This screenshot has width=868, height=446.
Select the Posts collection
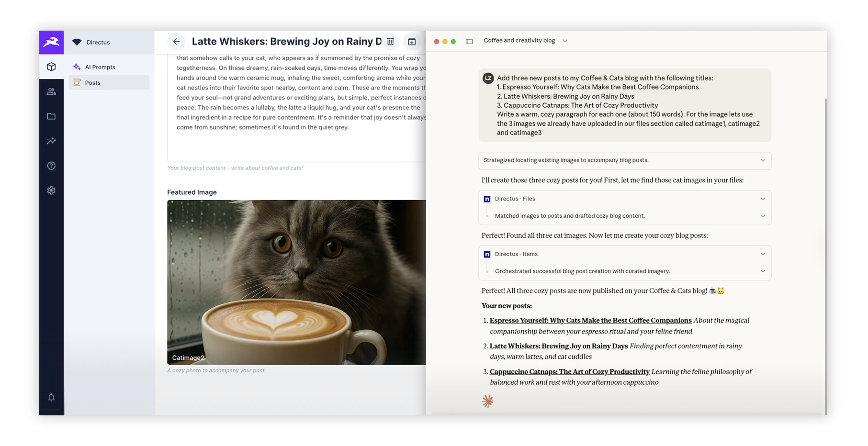click(x=93, y=83)
